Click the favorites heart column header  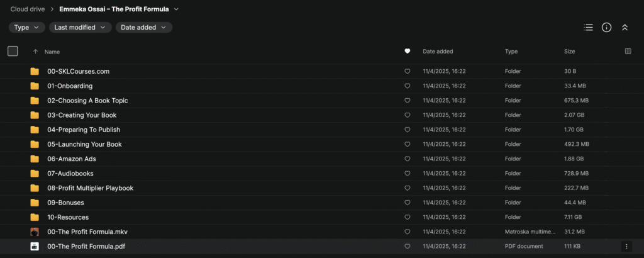(408, 52)
